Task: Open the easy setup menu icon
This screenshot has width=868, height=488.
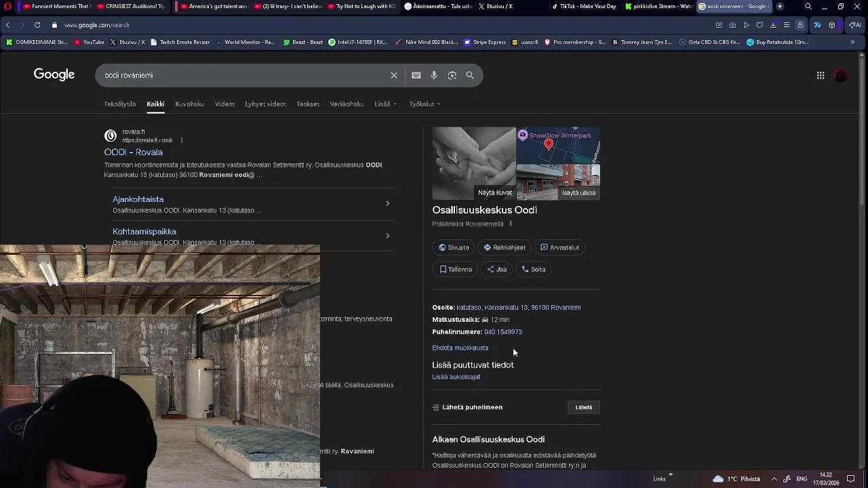Action: click(x=787, y=25)
